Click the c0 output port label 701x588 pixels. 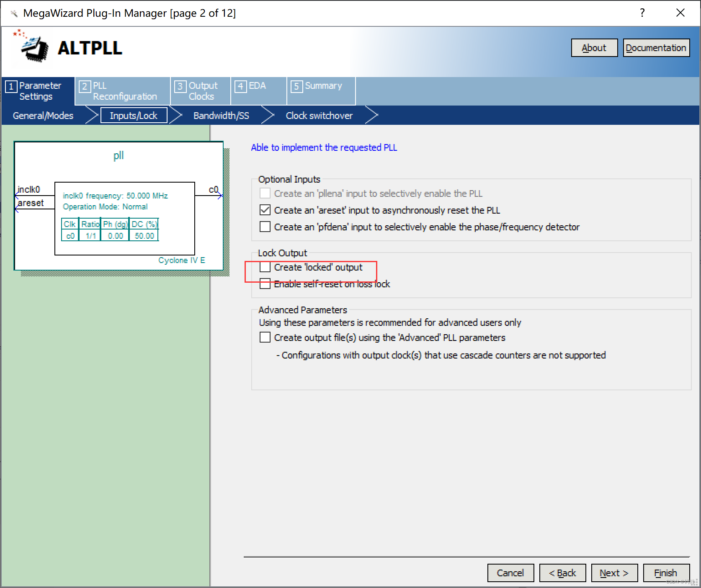[214, 189]
